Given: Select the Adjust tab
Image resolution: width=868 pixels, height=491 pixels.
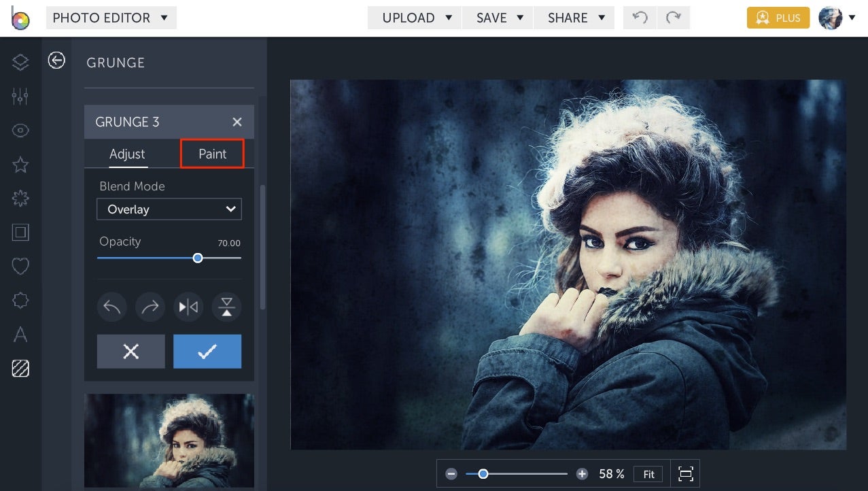Looking at the screenshot, I should point(127,154).
